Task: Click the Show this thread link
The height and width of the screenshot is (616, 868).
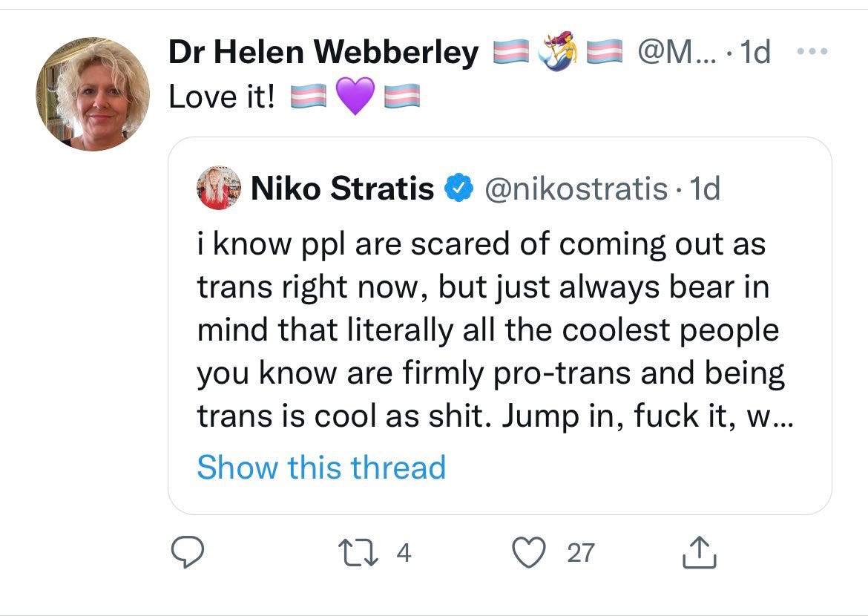Action: tap(321, 466)
